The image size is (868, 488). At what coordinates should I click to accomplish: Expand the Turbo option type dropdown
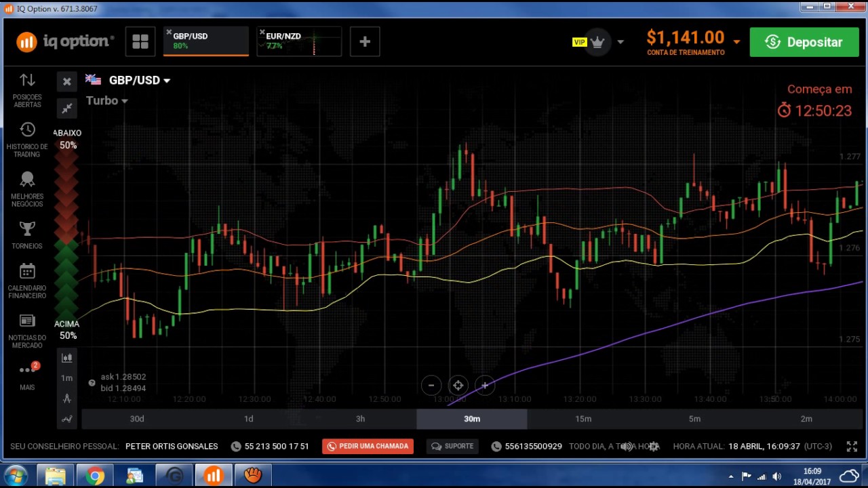107,100
